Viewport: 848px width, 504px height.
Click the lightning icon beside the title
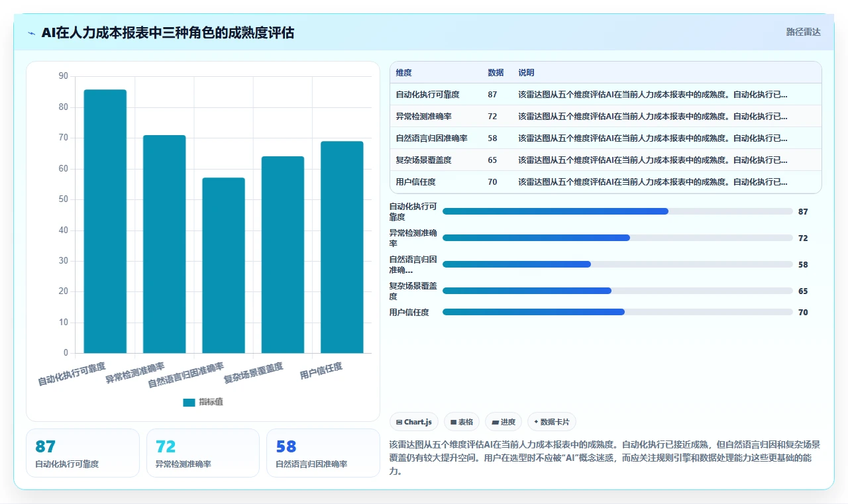click(32, 33)
